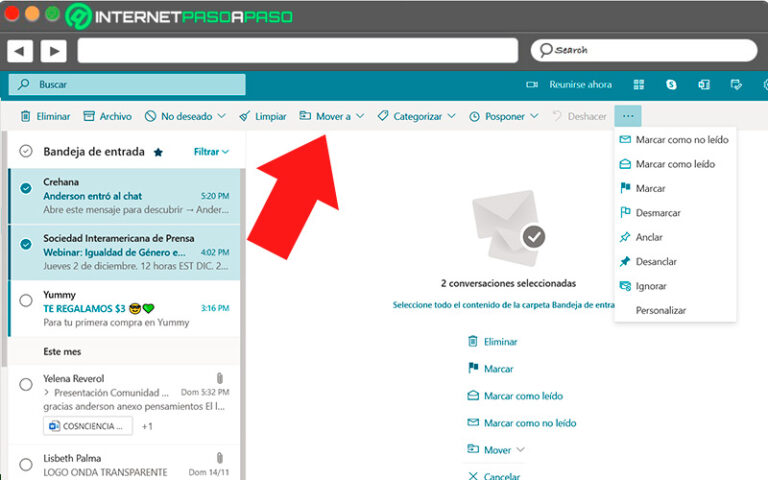The image size is (768, 480).
Task: Click the Anderson entró al chat subject
Action: click(x=92, y=196)
